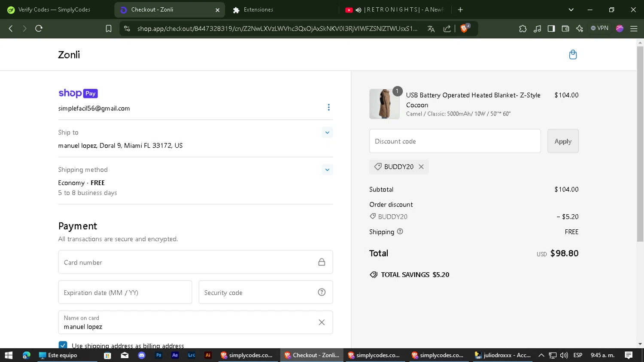Open the volume control in system tray
Screen dimensions: 644x362
click(x=564, y=355)
